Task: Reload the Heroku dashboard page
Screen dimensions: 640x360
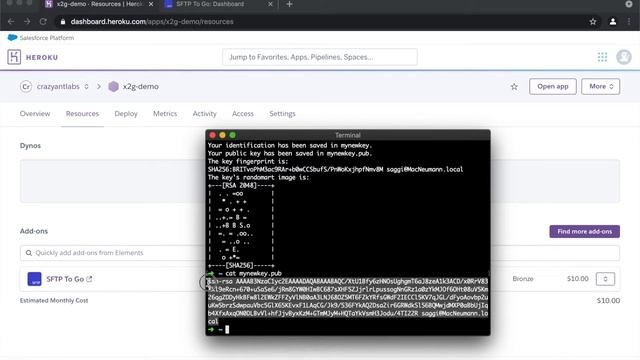Action: 43,22
